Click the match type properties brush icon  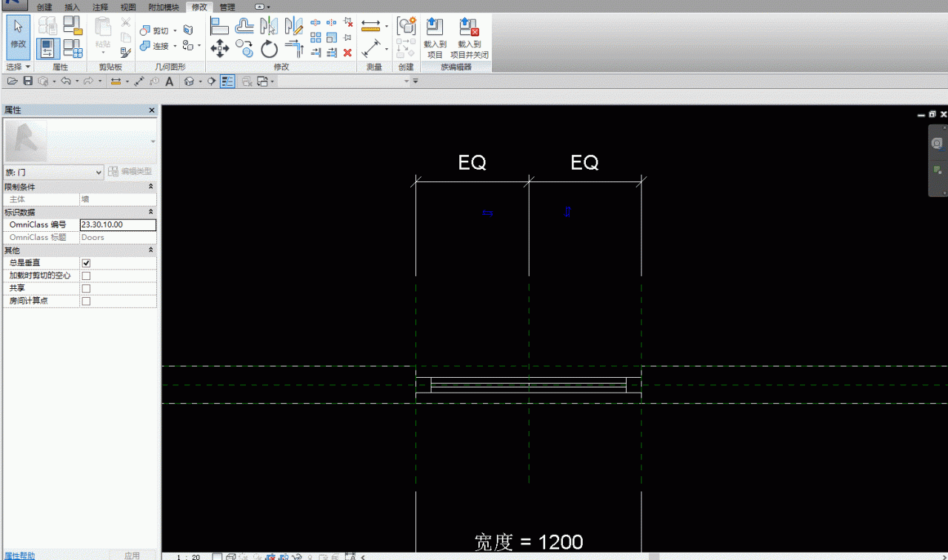(125, 52)
